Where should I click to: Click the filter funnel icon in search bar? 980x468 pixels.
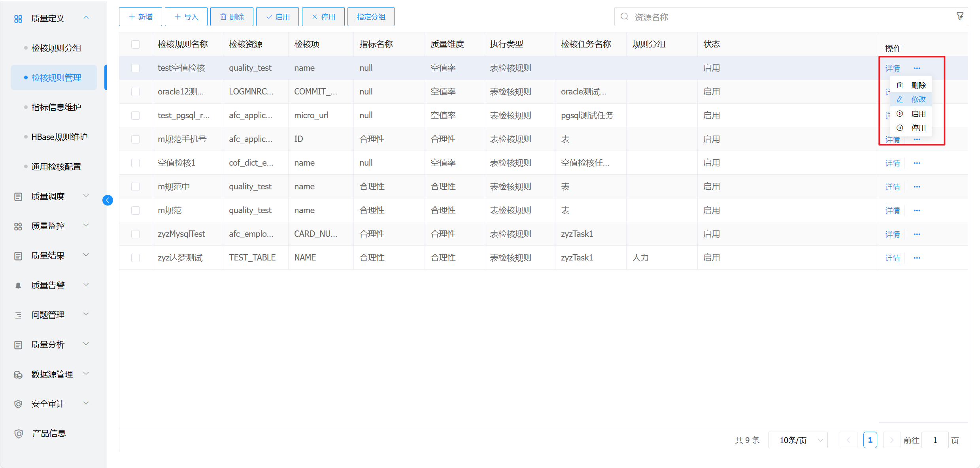tap(959, 17)
